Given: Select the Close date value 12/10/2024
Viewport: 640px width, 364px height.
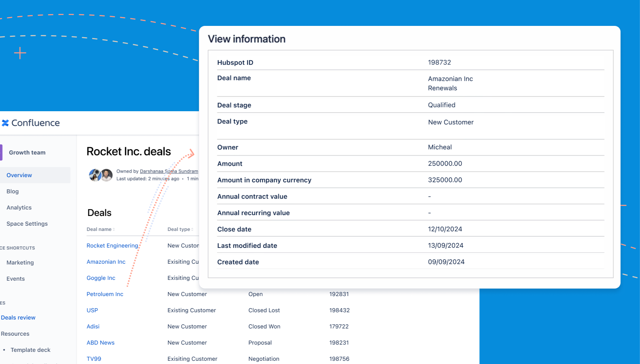Looking at the screenshot, I should click(x=445, y=229).
